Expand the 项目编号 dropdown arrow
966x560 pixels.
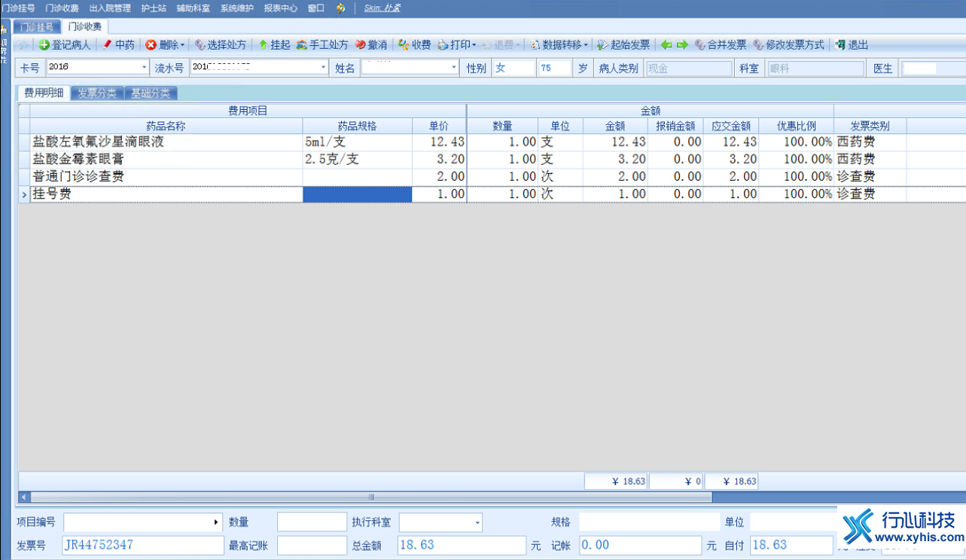(218, 522)
